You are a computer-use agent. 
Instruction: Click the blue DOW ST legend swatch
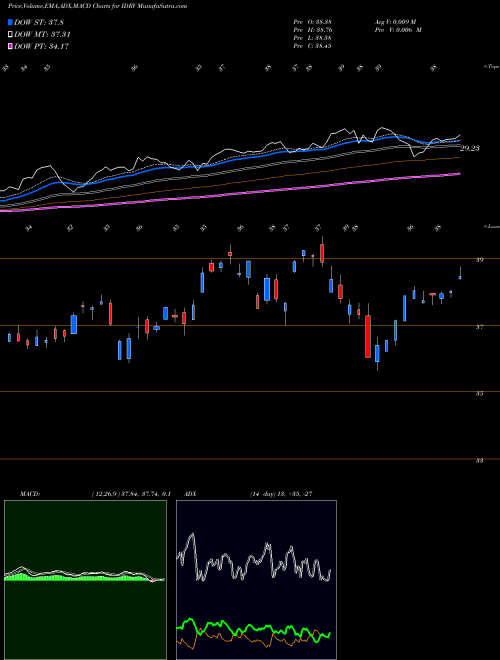pos(10,22)
